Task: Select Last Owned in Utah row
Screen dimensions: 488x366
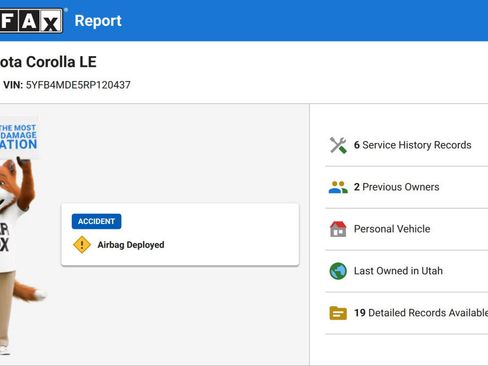Action: click(407, 271)
